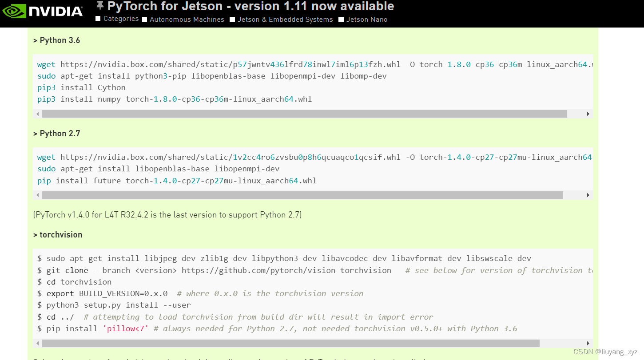Click the Python 2.7 code horizontal scrollbar thumb

302,195
